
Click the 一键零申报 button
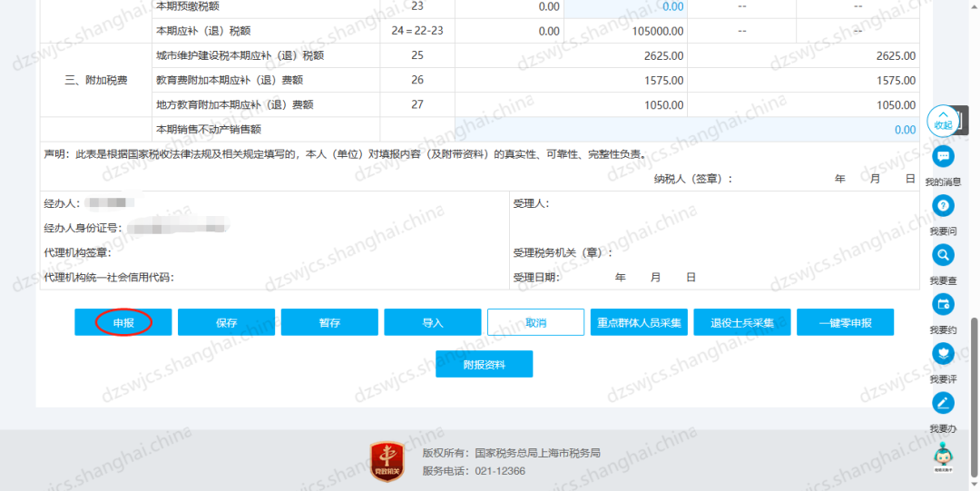[845, 322]
